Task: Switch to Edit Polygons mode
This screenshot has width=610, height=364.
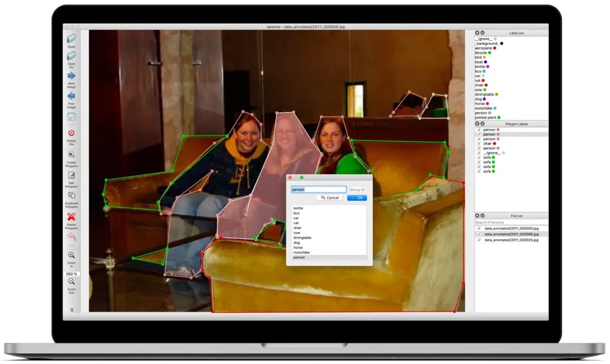Action: click(x=71, y=175)
